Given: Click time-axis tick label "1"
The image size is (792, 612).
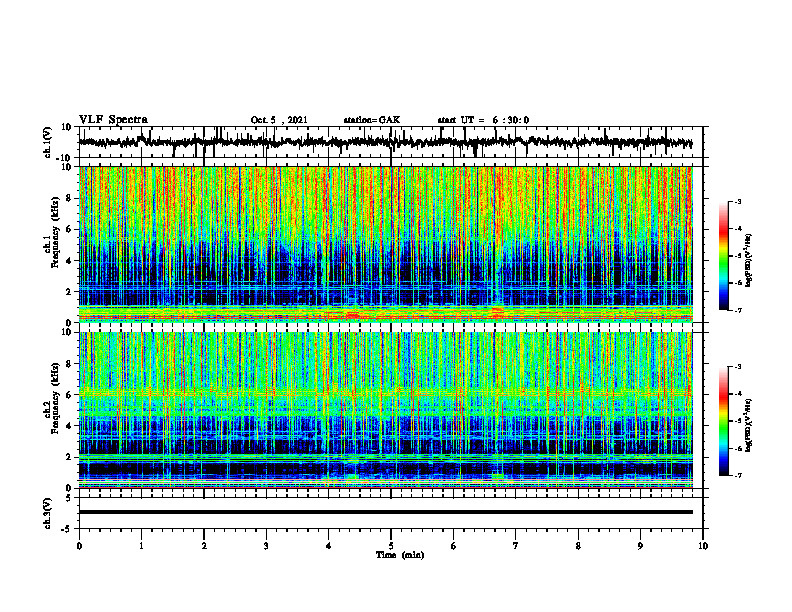Looking at the screenshot, I should point(141,546).
